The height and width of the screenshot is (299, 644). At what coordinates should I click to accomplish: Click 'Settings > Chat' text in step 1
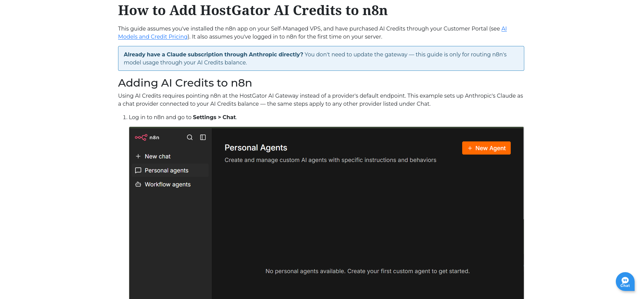click(x=214, y=117)
